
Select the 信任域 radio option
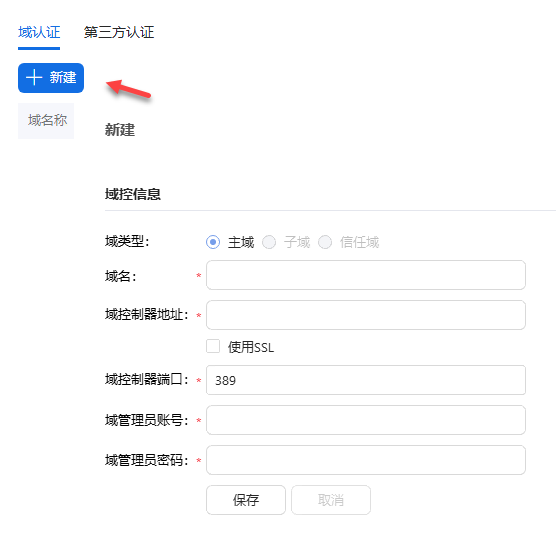[325, 242]
